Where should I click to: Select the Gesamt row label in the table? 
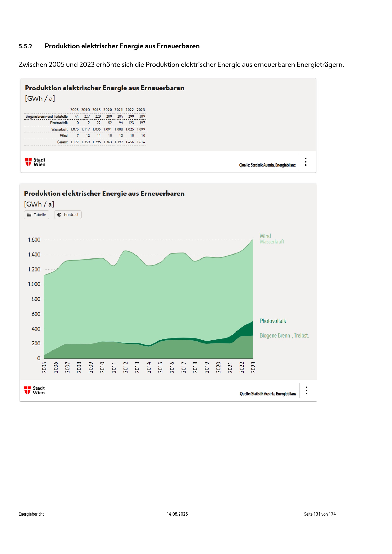coord(62,142)
